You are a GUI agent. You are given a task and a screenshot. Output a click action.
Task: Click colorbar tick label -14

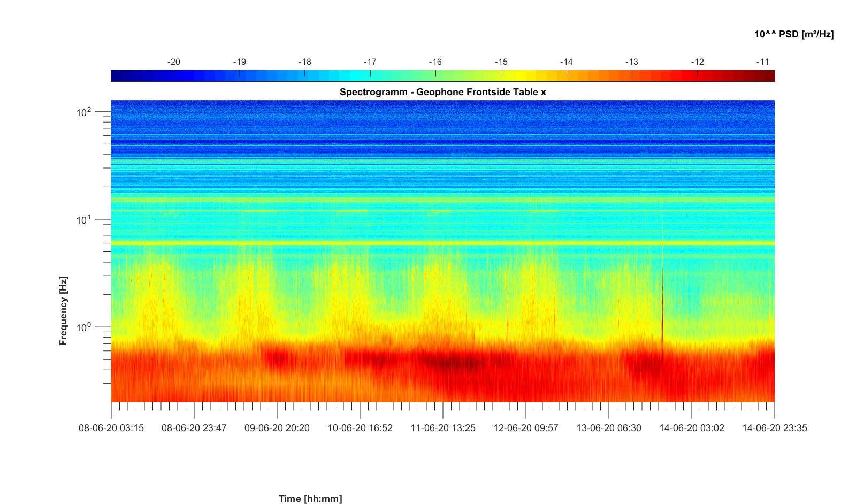(x=566, y=62)
